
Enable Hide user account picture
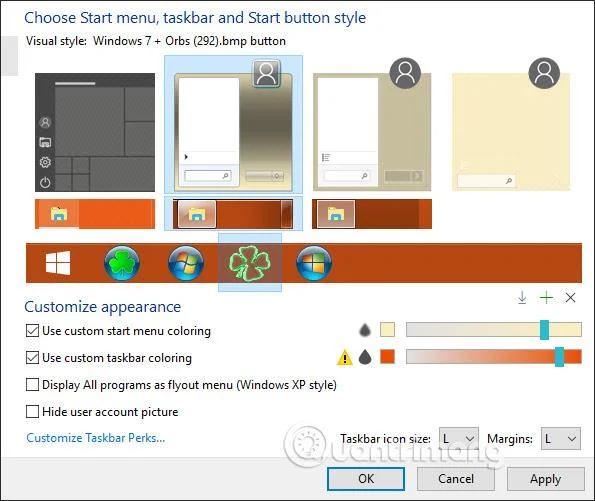point(32,411)
